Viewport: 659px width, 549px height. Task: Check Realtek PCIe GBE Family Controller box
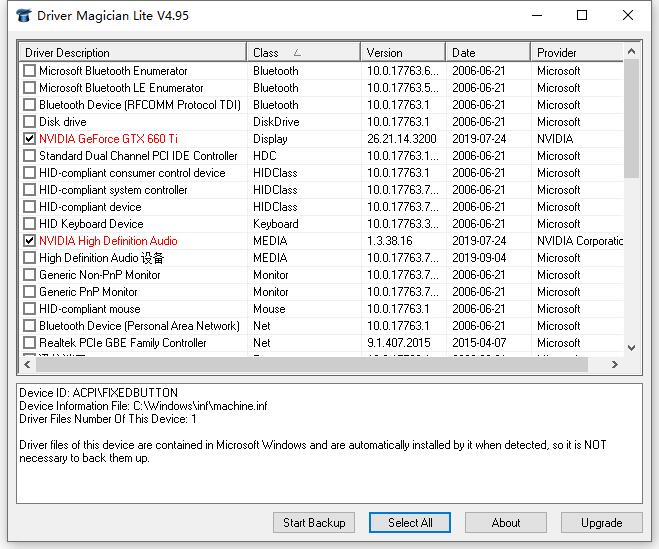[29, 343]
